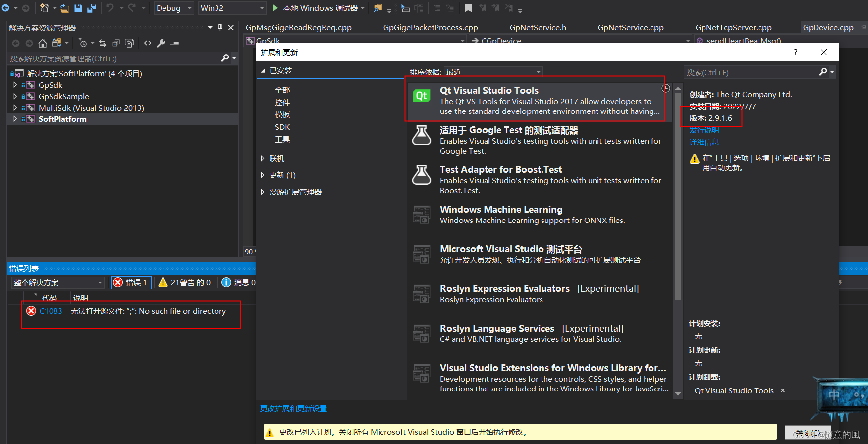The width and height of the screenshot is (868, 444).
Task: Open the Win32 platform dropdown
Action: point(232,8)
